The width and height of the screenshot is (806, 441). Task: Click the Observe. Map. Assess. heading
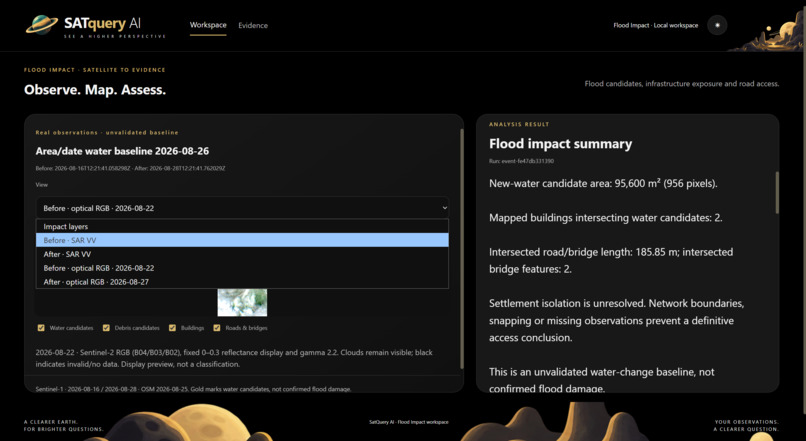(x=95, y=90)
